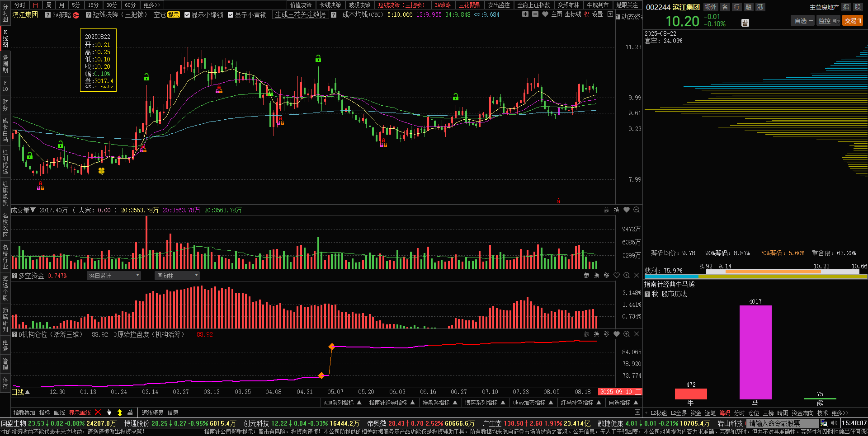Toggle the 显示小绿锁 checkbox
This screenshot has width=868, height=436.
187,15
